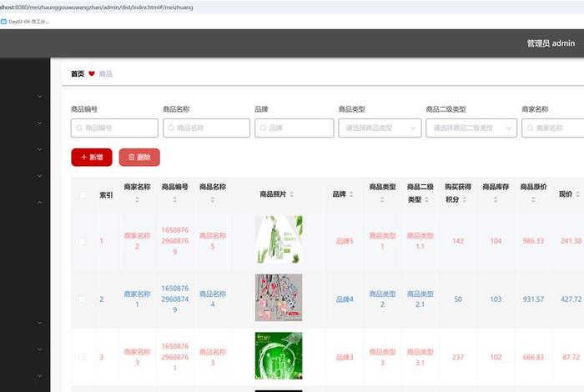
Task: Check the checkbox for row 2
Action: tap(83, 299)
